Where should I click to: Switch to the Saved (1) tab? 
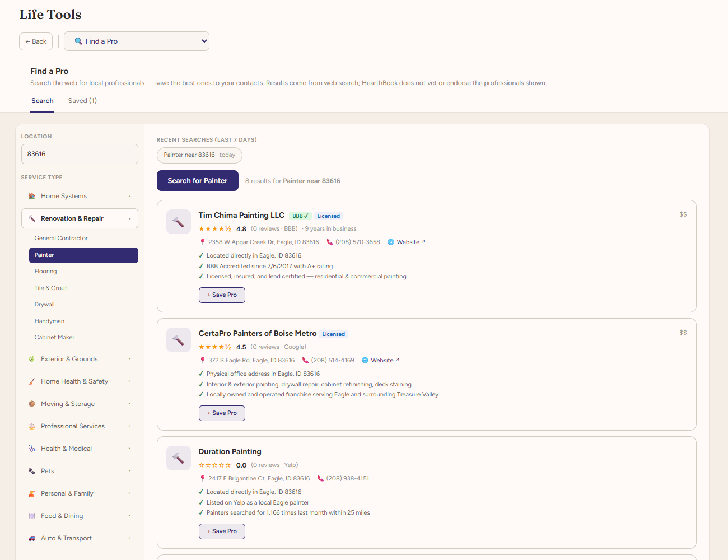tap(82, 101)
